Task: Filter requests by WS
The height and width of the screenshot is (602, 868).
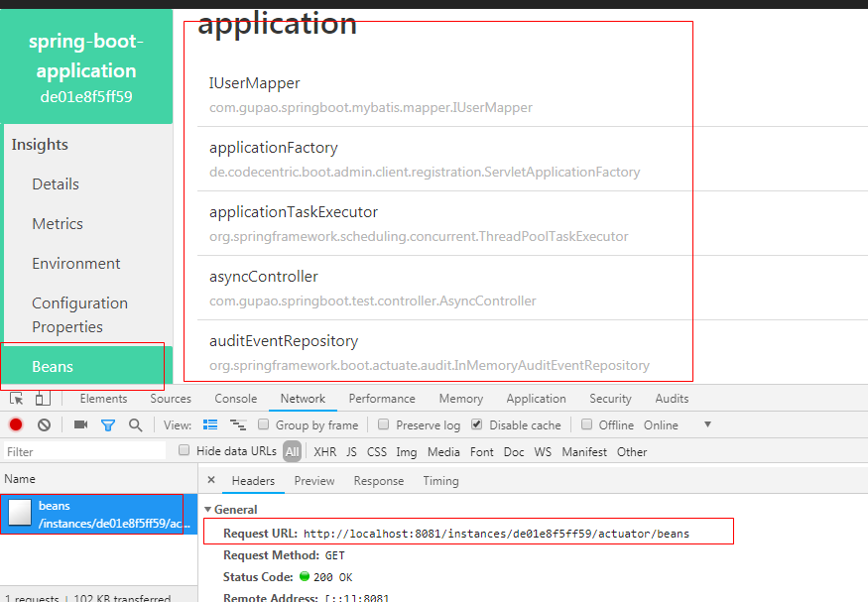Action: (543, 452)
